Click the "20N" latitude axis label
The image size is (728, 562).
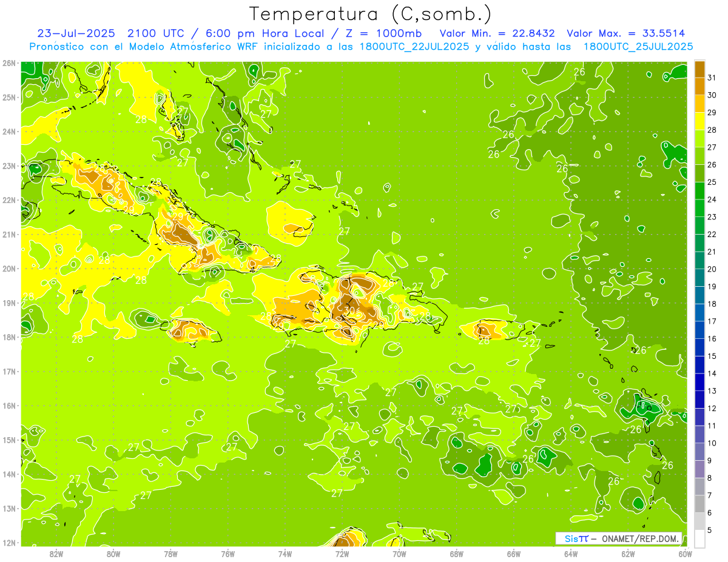click(8, 269)
